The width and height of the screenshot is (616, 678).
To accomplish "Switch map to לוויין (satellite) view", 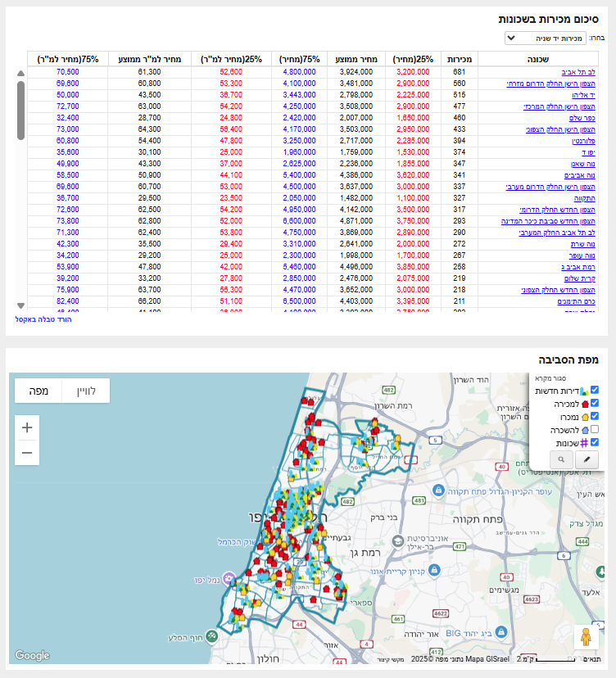I will click(86, 391).
